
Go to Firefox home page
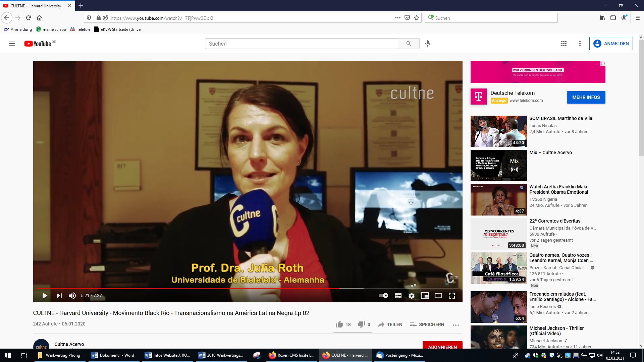(x=39, y=18)
